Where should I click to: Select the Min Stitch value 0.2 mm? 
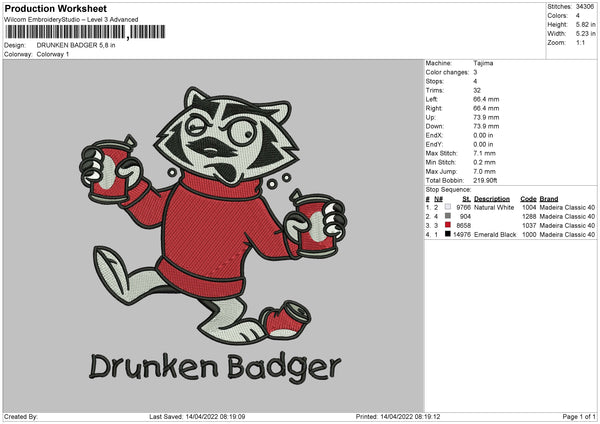[x=484, y=162]
